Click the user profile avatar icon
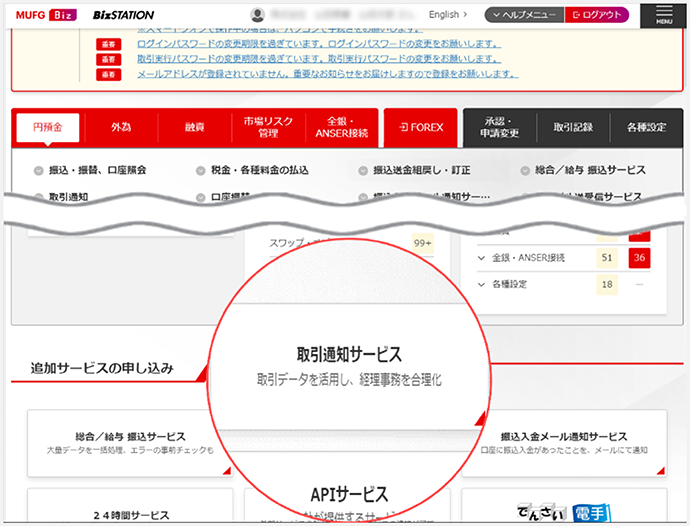 coord(259,15)
